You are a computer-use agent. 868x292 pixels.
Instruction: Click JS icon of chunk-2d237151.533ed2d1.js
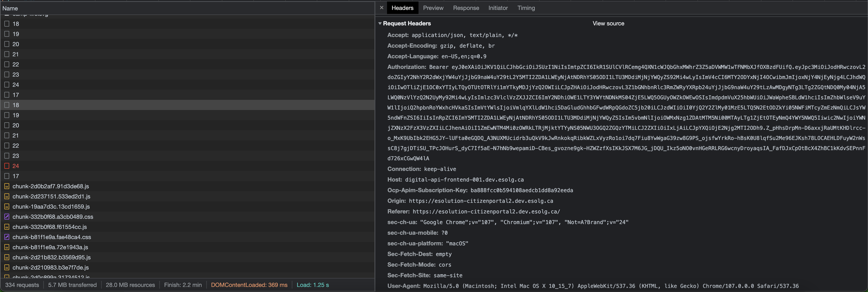pos(7,197)
